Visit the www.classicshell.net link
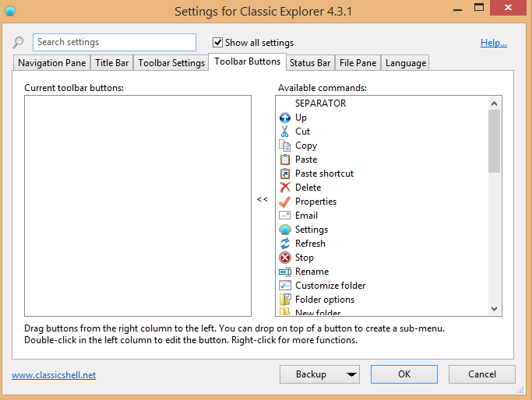Image resolution: width=532 pixels, height=400 pixels. (54, 375)
